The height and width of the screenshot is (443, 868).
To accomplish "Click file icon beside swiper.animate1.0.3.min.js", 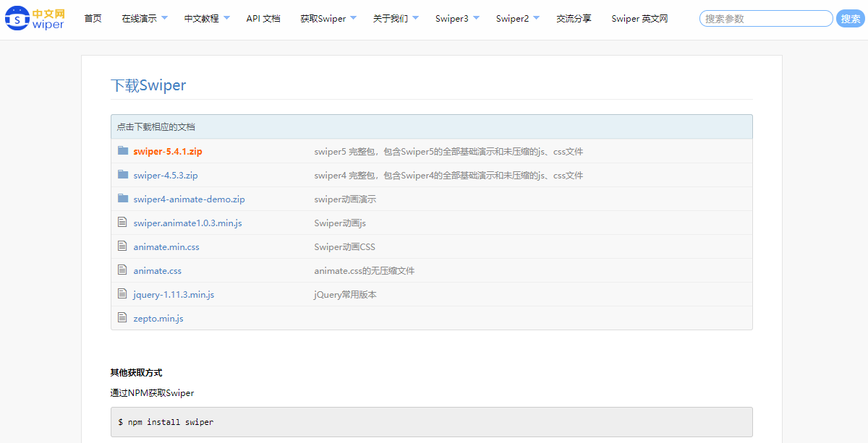I will [x=122, y=223].
